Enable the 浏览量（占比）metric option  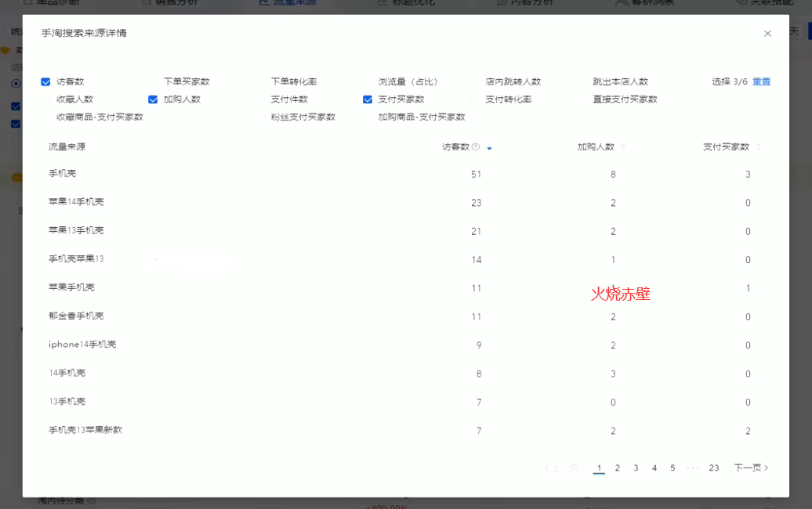point(408,81)
